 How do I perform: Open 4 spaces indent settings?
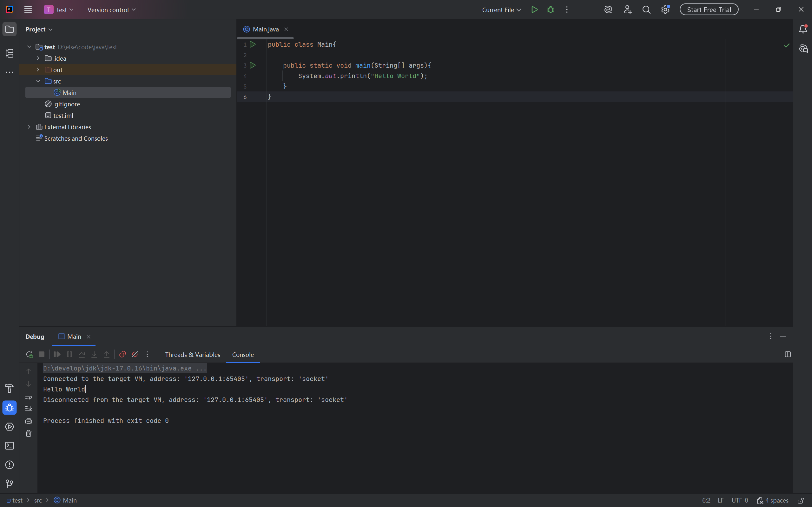click(772, 500)
